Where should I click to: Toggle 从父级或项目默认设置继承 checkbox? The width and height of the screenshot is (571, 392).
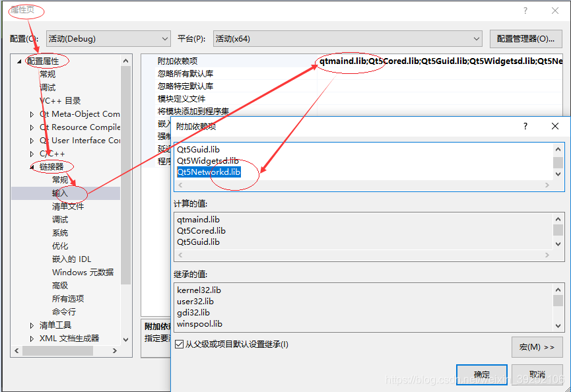point(179,344)
